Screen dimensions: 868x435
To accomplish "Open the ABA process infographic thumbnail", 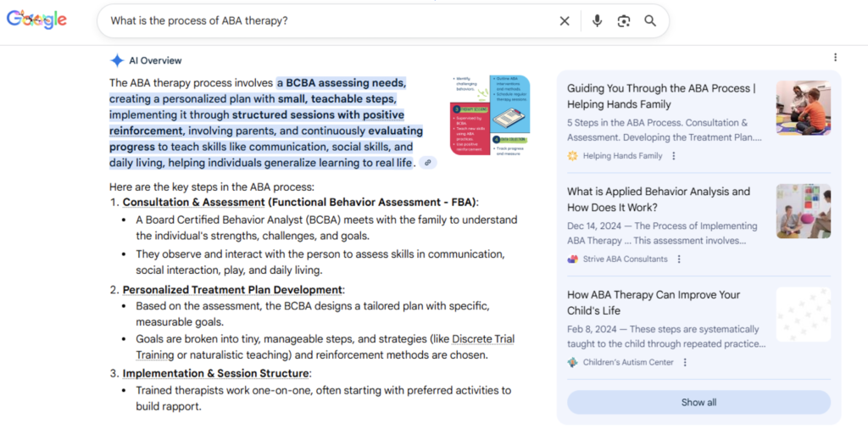I will click(x=490, y=115).
